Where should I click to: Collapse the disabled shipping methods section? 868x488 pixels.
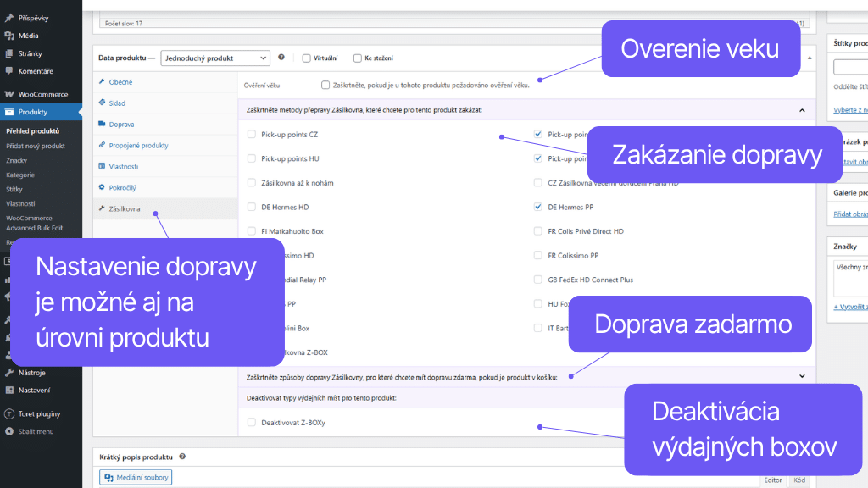click(x=802, y=110)
